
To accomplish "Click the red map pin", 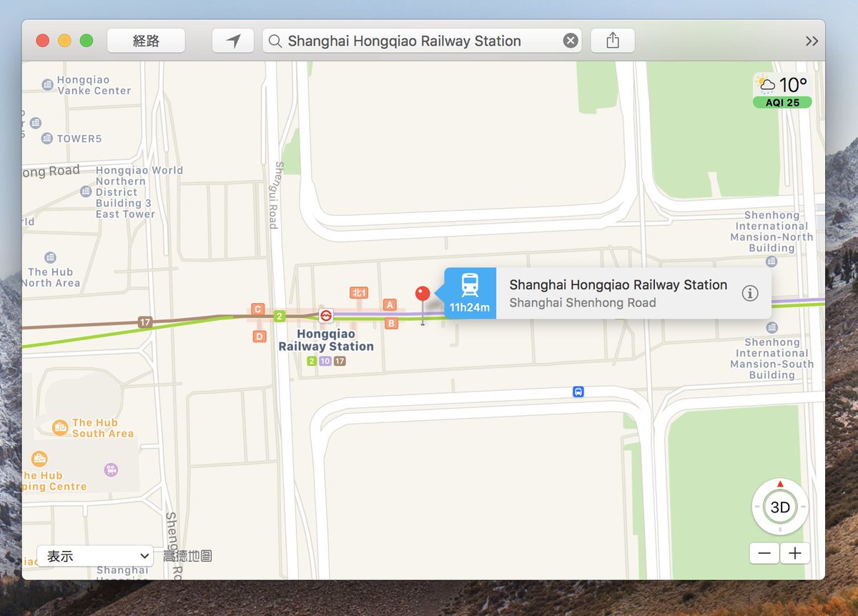I will click(x=423, y=294).
